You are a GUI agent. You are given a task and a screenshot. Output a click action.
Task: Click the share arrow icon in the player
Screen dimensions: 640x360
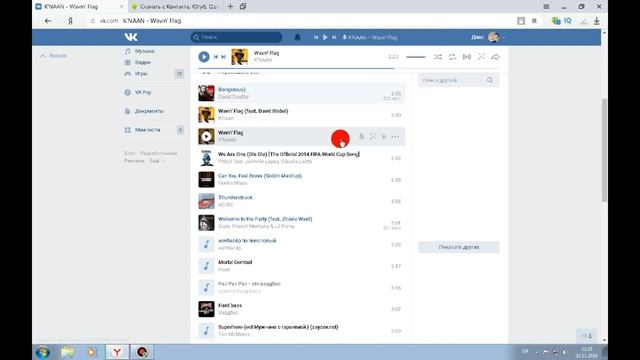coord(496,57)
